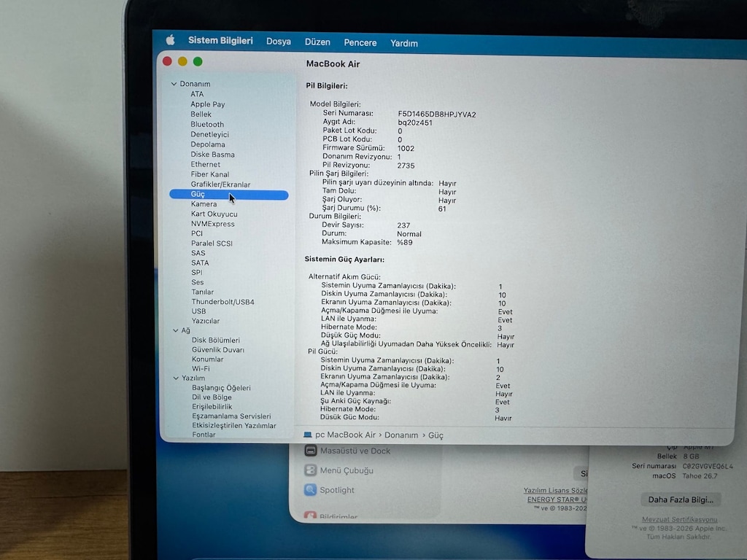Click the Devir Sayısı value 237

tap(403, 225)
